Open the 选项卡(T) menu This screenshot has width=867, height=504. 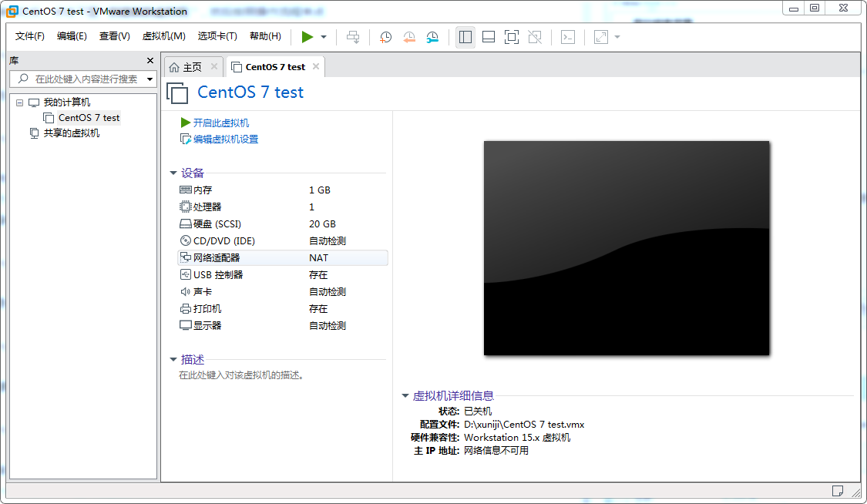(217, 36)
